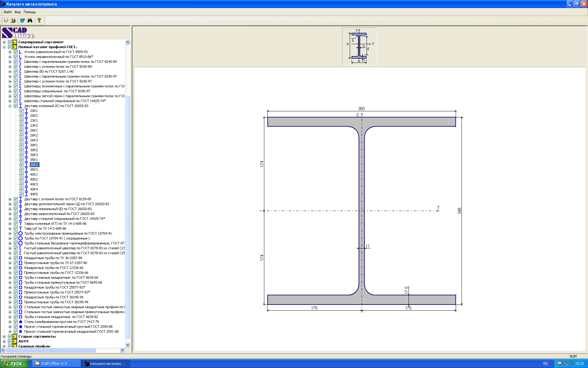The height and width of the screenshot is (368, 588).
Task: Expand the Старые сортаменты catalog node
Action: [x=4, y=336]
